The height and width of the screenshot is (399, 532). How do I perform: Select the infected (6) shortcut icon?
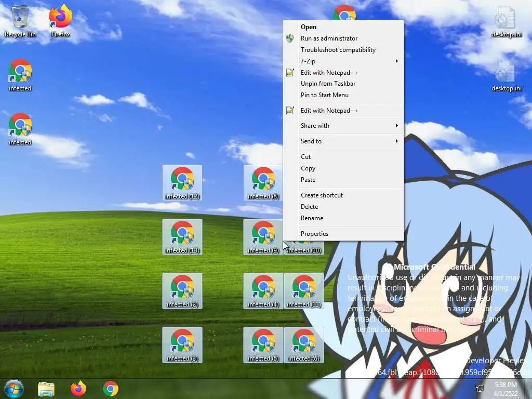click(x=303, y=345)
